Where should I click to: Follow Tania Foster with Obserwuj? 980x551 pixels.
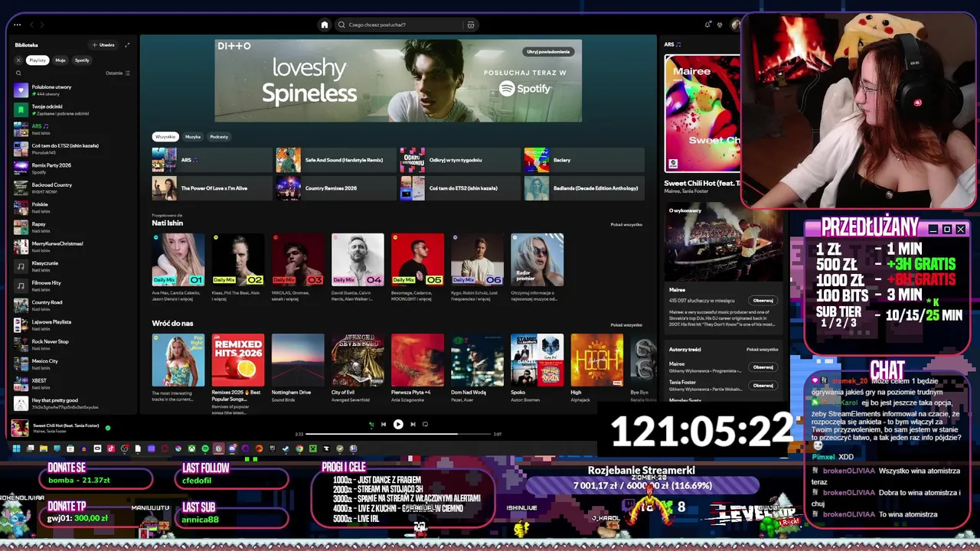[763, 385]
